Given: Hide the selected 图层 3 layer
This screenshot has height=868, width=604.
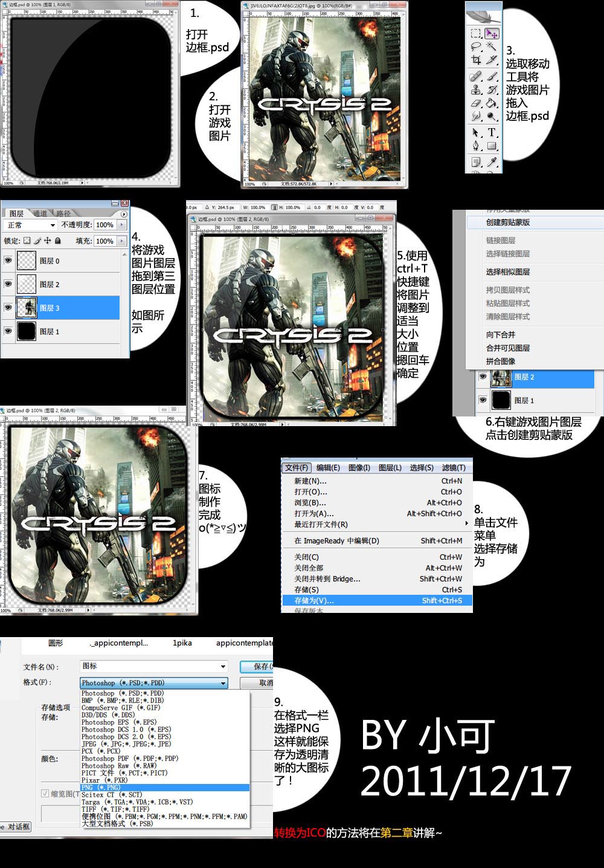Looking at the screenshot, I should [8, 308].
